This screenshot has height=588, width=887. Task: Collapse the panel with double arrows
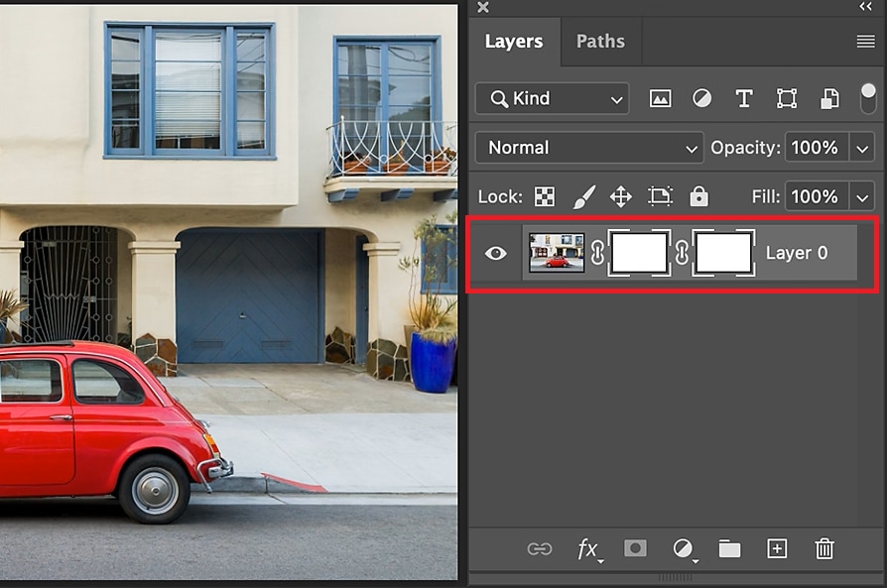865,6
